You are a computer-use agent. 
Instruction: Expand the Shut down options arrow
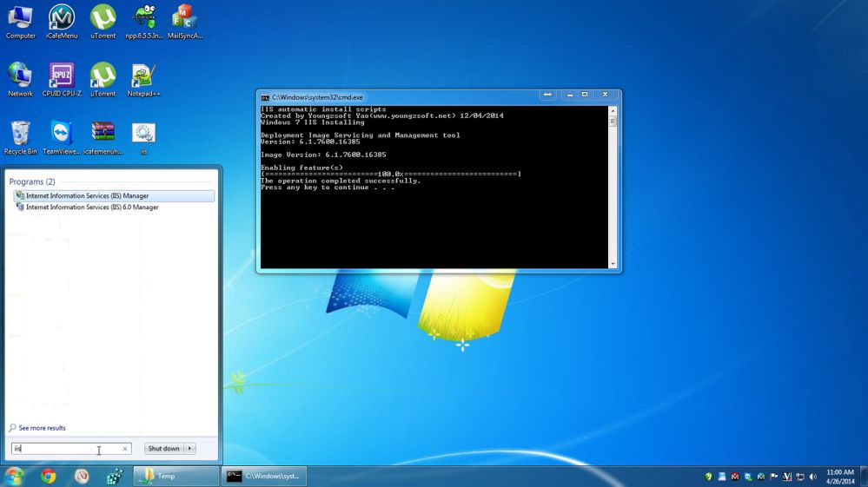(x=190, y=448)
